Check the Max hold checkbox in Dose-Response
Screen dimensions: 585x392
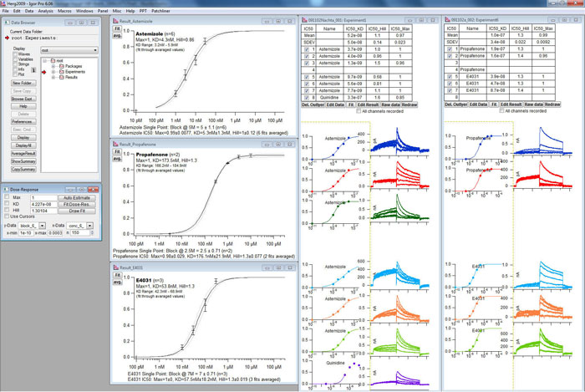pyautogui.click(x=7, y=197)
